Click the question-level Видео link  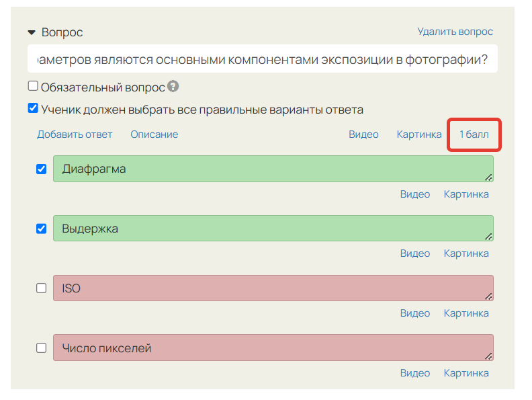tap(363, 134)
